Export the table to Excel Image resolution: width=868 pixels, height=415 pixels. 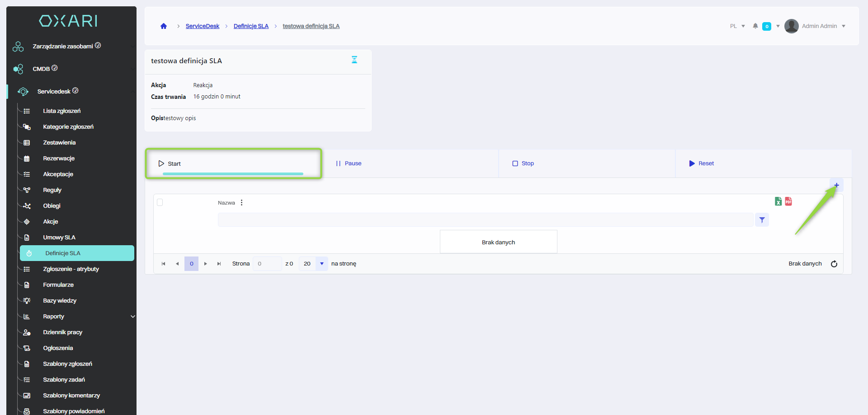pyautogui.click(x=778, y=201)
